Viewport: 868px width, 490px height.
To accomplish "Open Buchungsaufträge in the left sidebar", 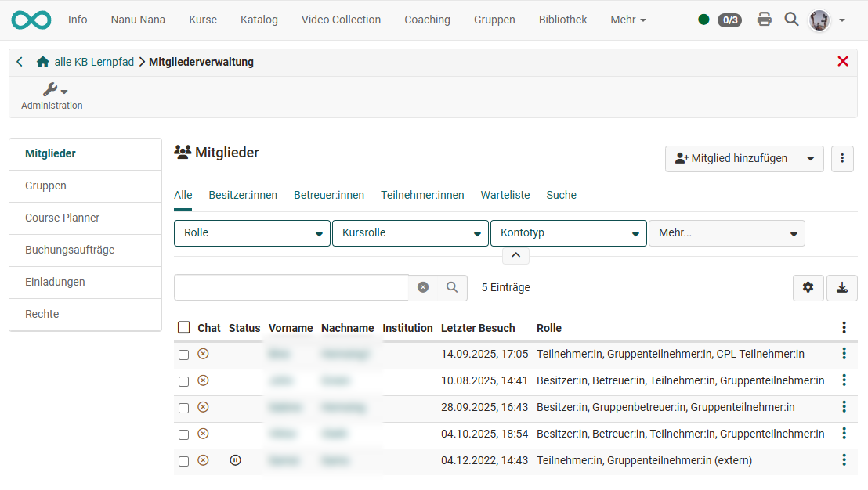I will point(70,250).
